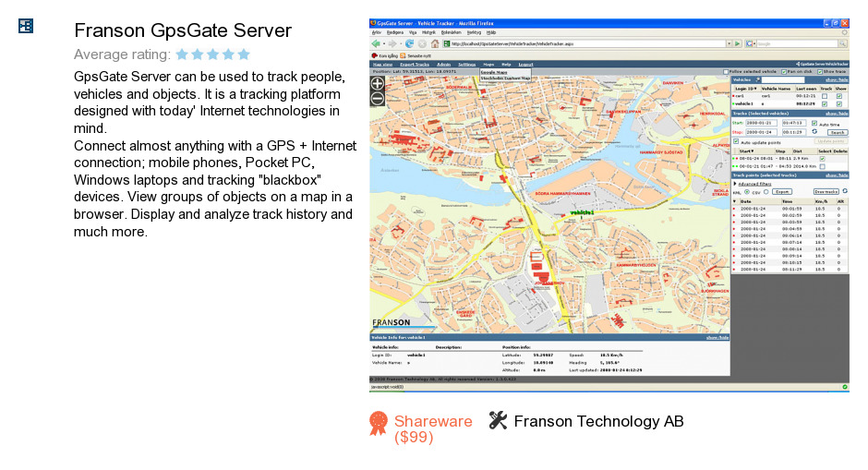Image resolution: width=868 pixels, height=470 pixels.
Task: Click show/hide link on Vehicle info panel
Action: click(717, 337)
